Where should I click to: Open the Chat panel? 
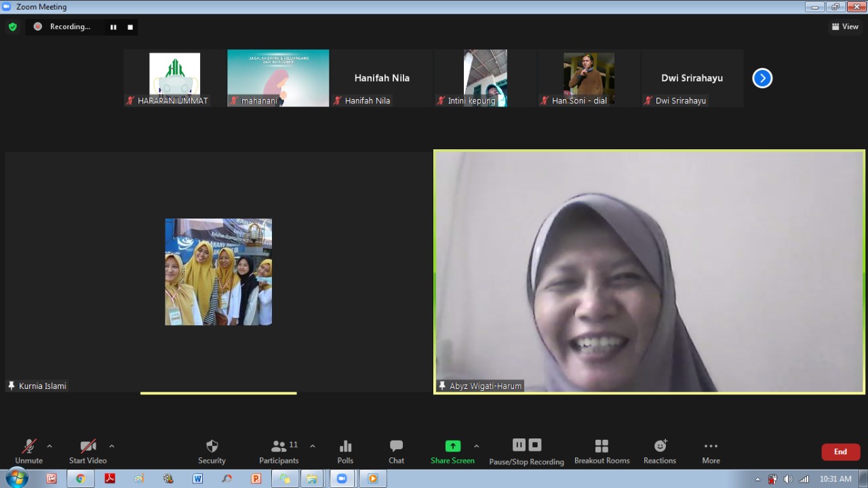coord(396,451)
